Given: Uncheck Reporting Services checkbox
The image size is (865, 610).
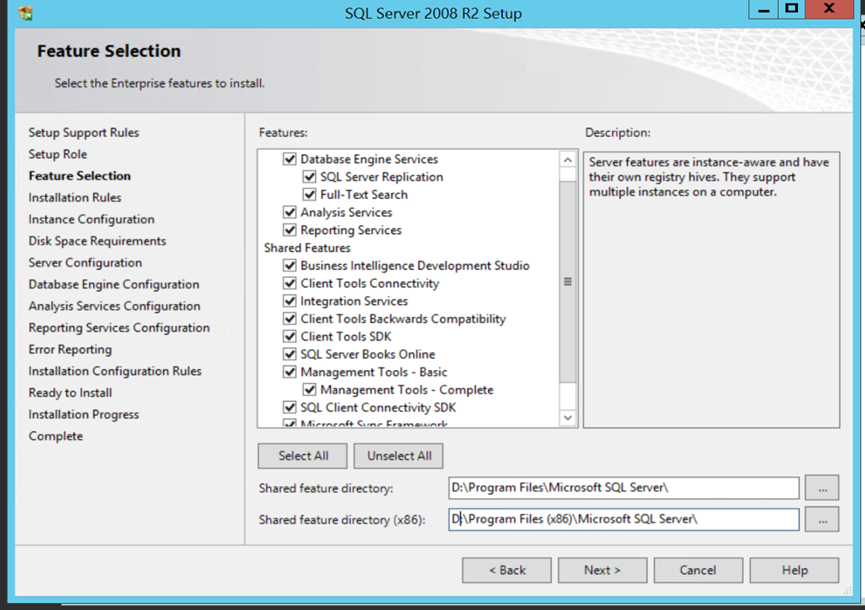Looking at the screenshot, I should [x=290, y=230].
